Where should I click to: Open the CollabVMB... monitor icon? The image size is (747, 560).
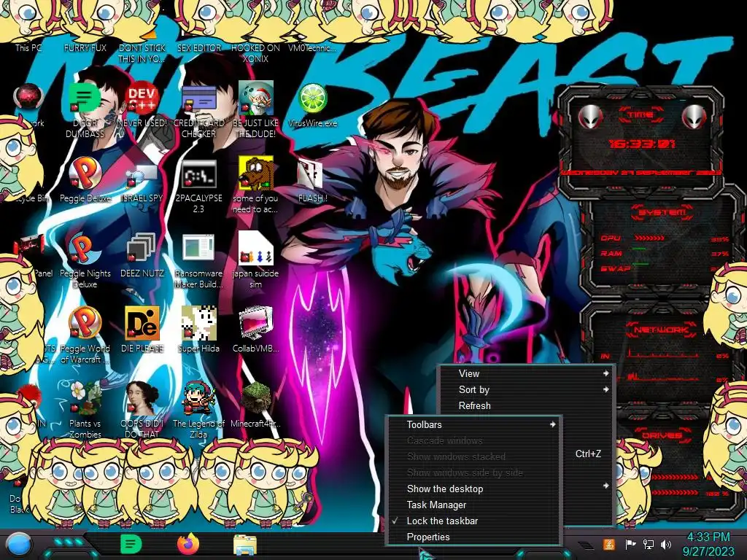pyautogui.click(x=256, y=324)
